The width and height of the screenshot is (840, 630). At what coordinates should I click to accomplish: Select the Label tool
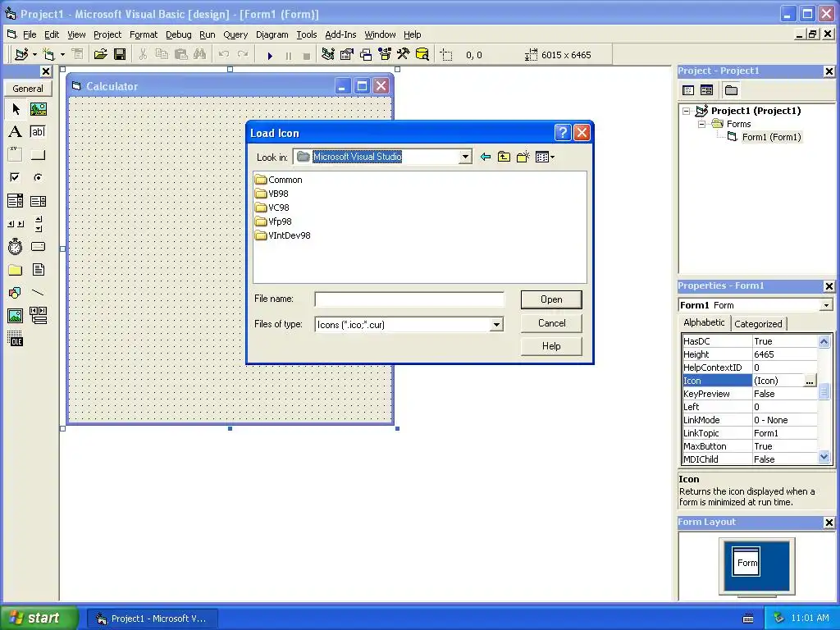(16, 132)
